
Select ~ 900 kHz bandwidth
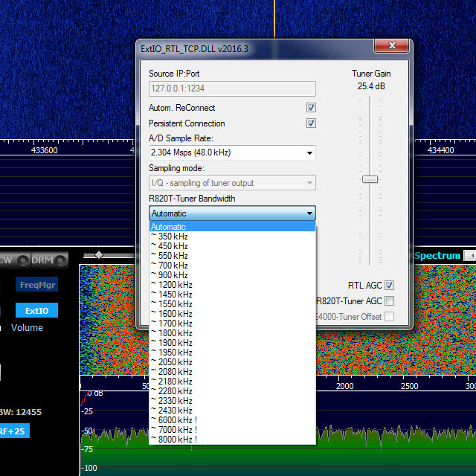[x=232, y=275]
